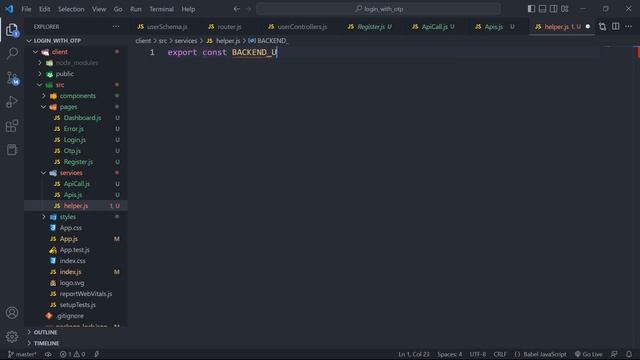Open editor more actions ellipsis
Screen dimensions: 640x360
629,27
